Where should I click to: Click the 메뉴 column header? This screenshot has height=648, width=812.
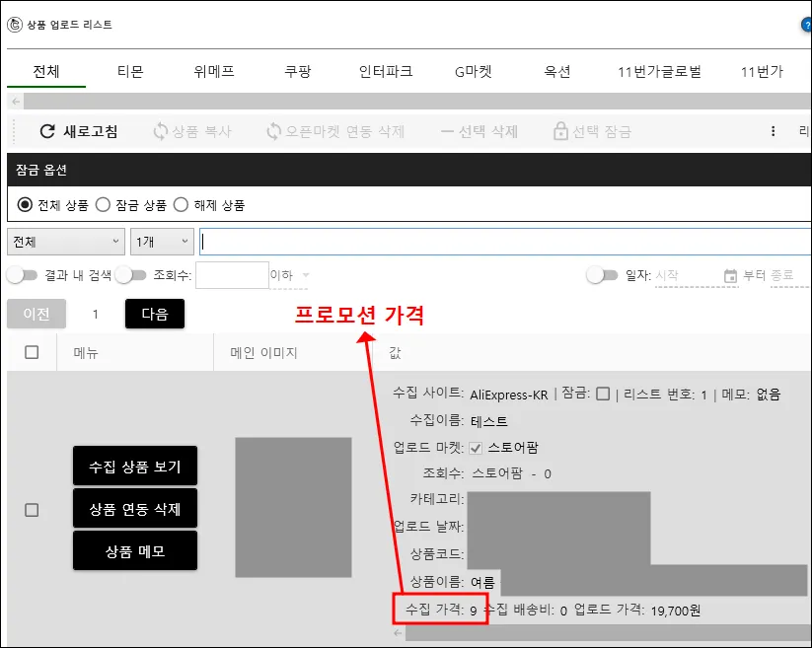[x=86, y=352]
